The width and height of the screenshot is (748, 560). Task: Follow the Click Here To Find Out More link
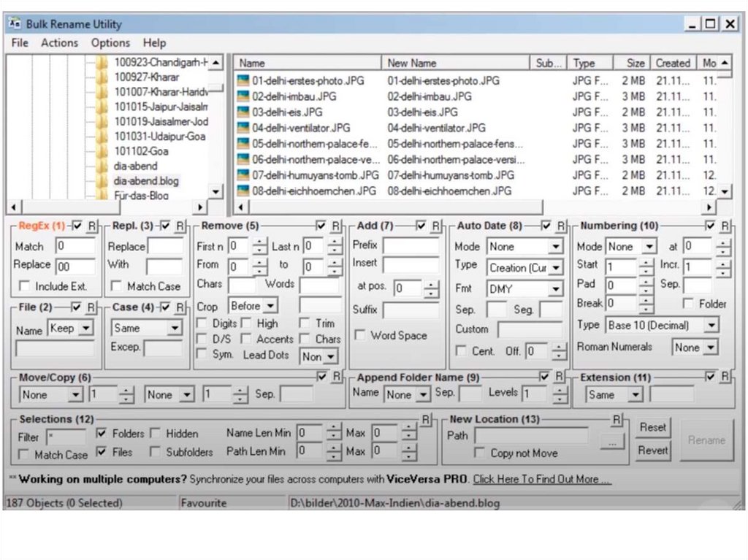pos(541,480)
